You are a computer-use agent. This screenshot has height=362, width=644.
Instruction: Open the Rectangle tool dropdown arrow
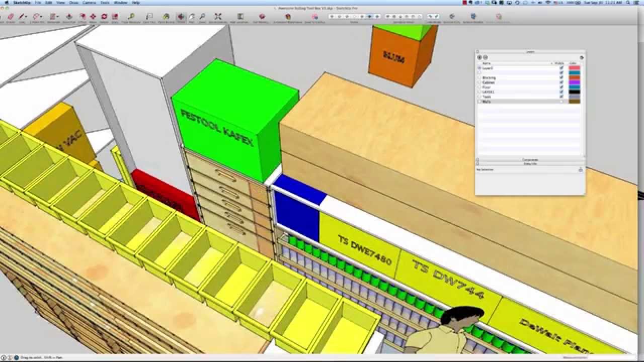pos(58,17)
